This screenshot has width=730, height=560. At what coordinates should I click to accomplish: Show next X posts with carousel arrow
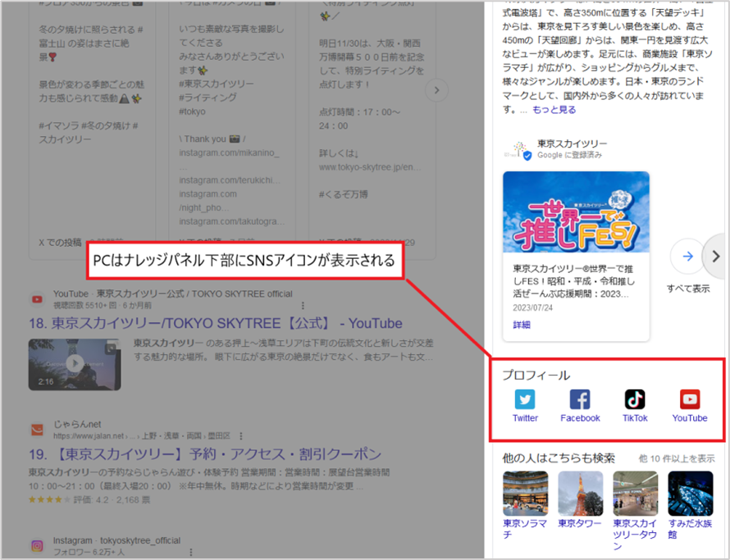[x=436, y=90]
